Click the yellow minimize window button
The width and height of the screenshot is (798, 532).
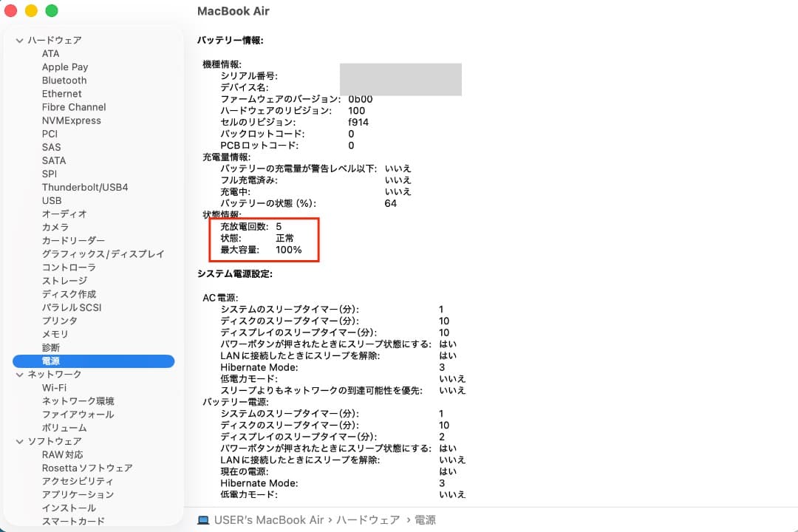point(31,10)
